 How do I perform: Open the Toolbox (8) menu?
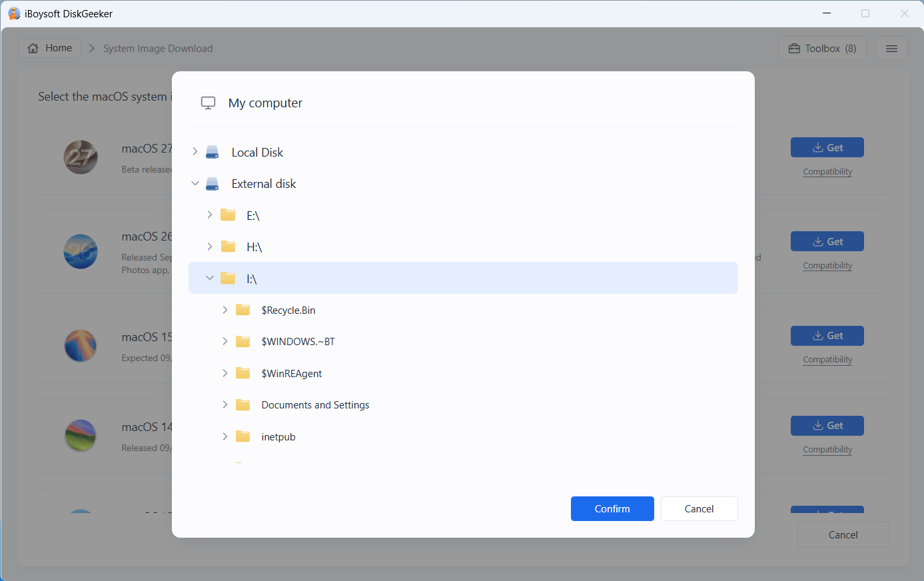(x=822, y=49)
